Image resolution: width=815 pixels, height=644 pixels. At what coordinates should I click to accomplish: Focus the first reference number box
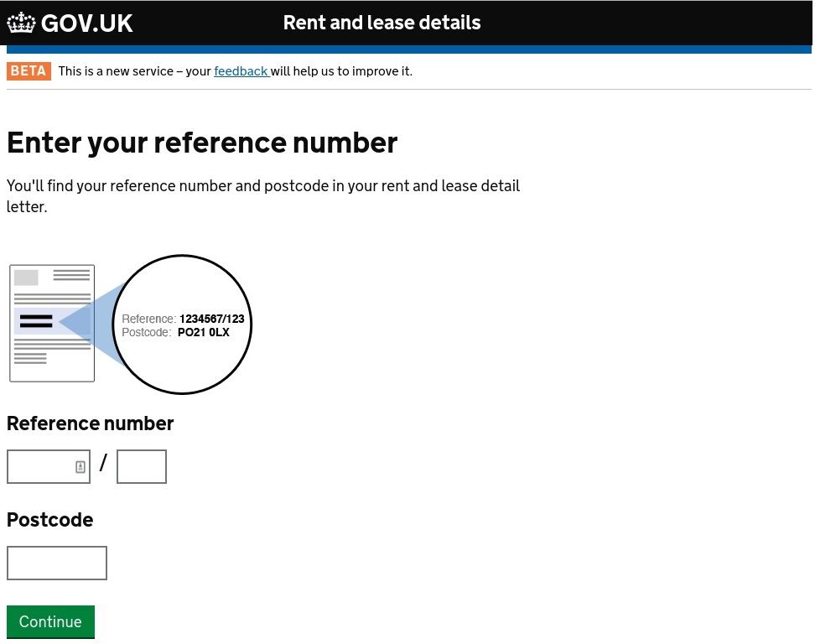(49, 467)
